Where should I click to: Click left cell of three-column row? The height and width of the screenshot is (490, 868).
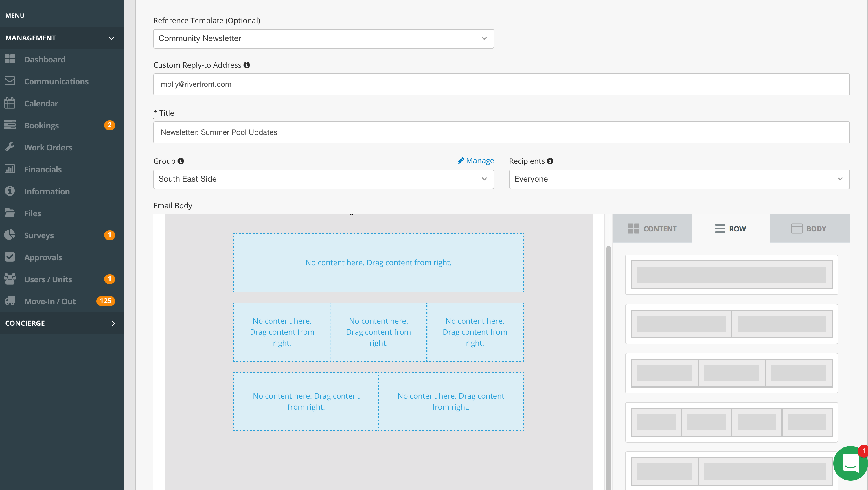[x=282, y=332]
